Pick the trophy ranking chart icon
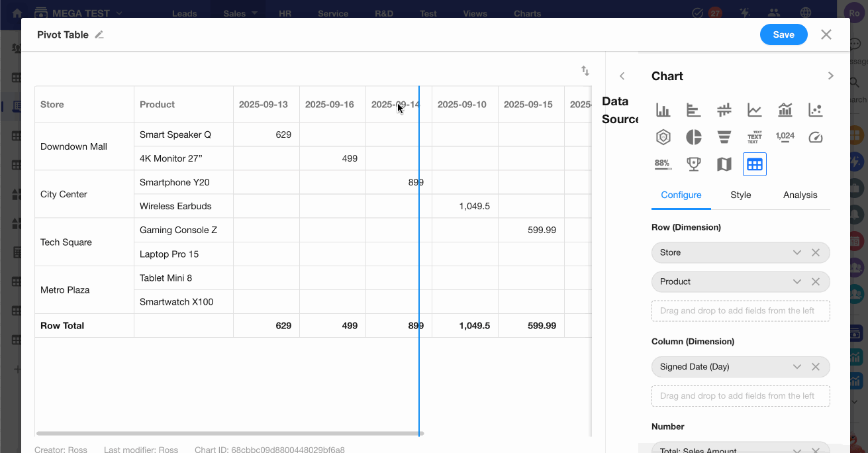868x453 pixels. coord(693,164)
